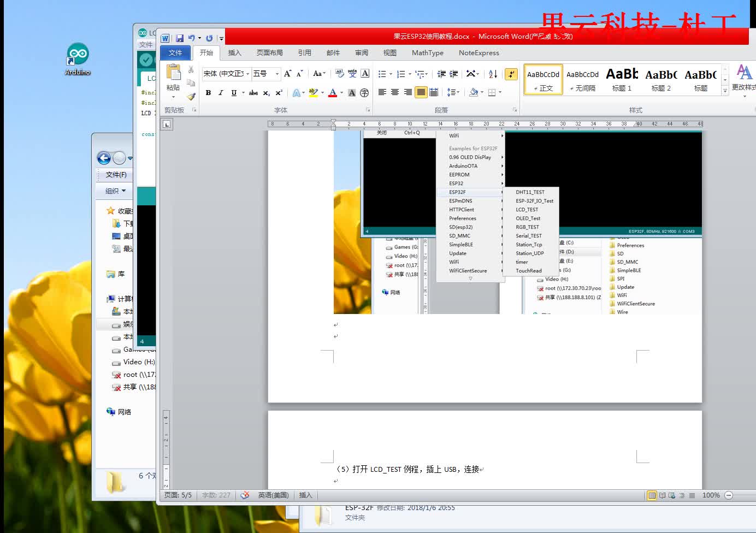Expand the Styles gallery More arrow
Viewport: 756px width, 533px height.
pos(725,91)
